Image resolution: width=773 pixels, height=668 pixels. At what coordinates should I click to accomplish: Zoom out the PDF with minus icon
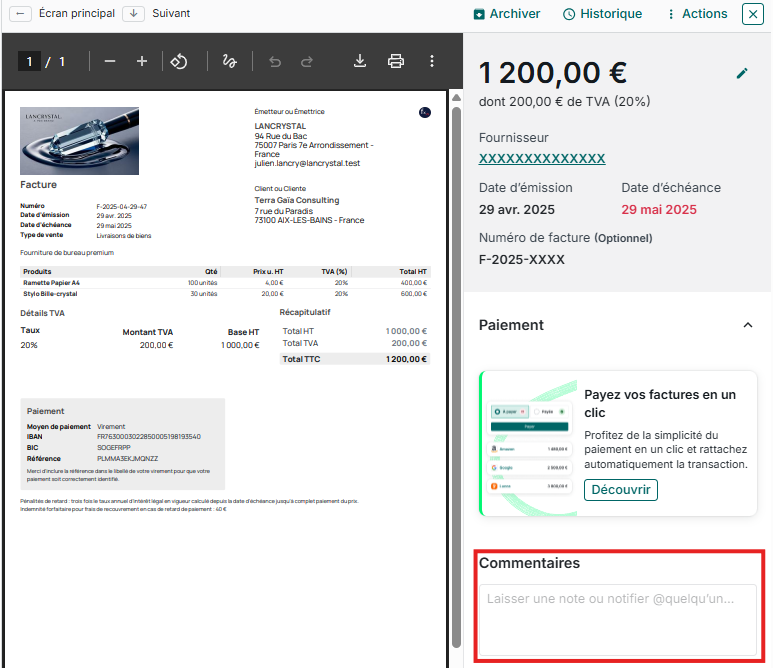(110, 62)
